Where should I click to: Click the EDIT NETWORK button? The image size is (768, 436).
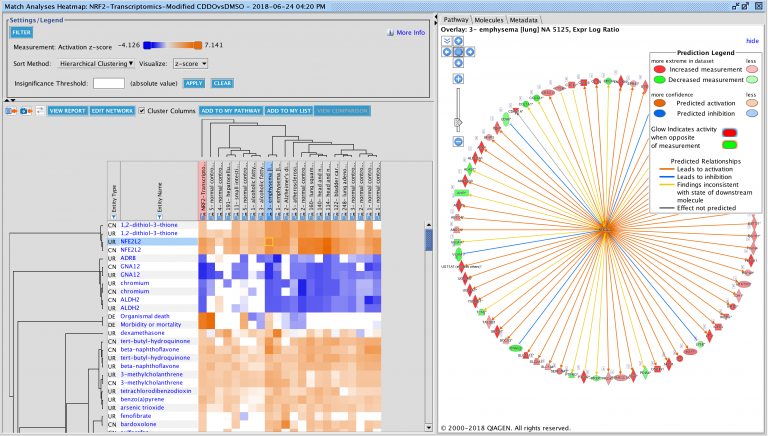(112, 111)
